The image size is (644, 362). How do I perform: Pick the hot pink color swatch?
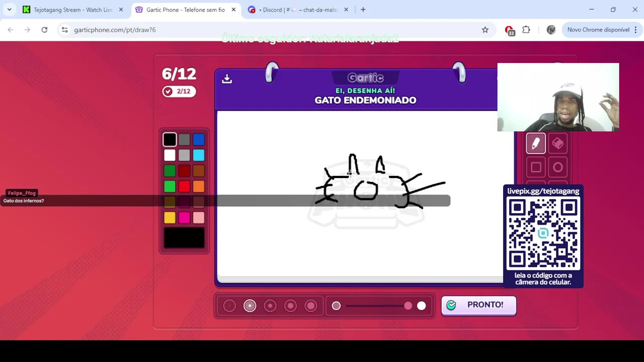[x=184, y=218]
